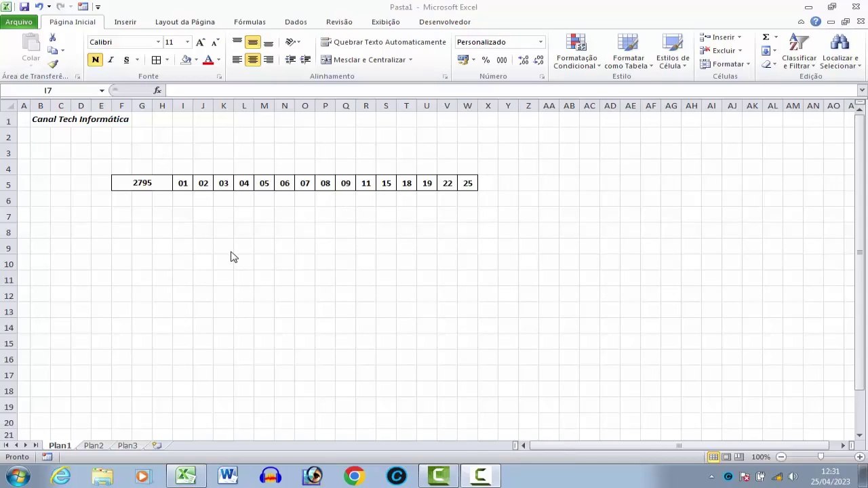Toggle top vertical alignment
Screen dimensions: 868x488
pos(237,42)
